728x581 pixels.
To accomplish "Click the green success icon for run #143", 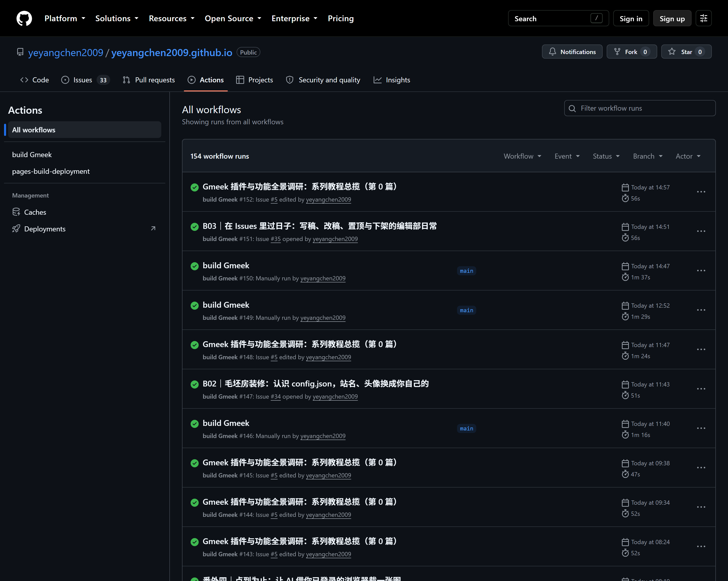I will 194,542.
